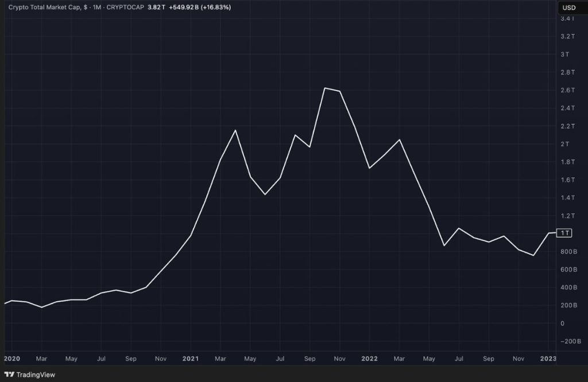Click the +549.92 B (+16.83%) change value
The image size is (588, 382).
click(x=200, y=7)
